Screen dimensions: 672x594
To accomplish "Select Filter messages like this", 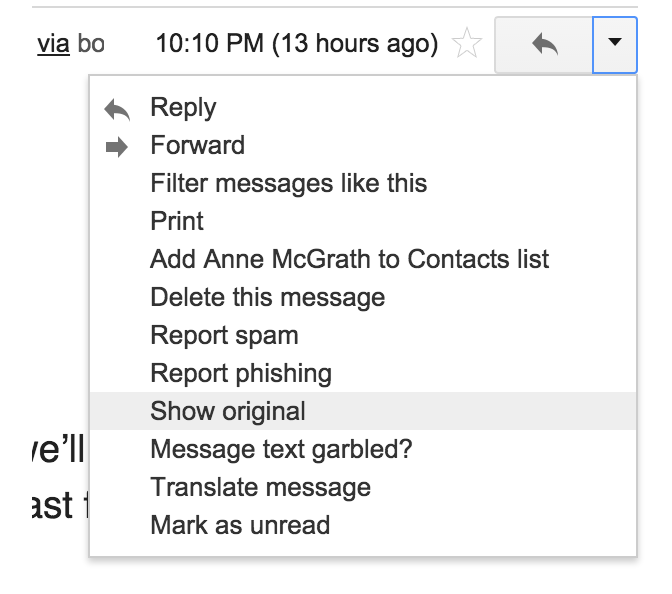I will tap(363, 183).
